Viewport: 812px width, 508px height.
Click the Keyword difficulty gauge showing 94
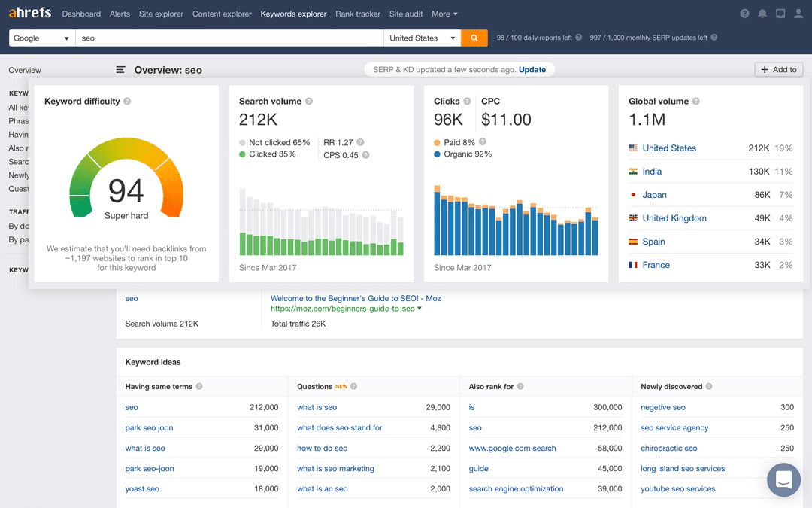[126, 179]
